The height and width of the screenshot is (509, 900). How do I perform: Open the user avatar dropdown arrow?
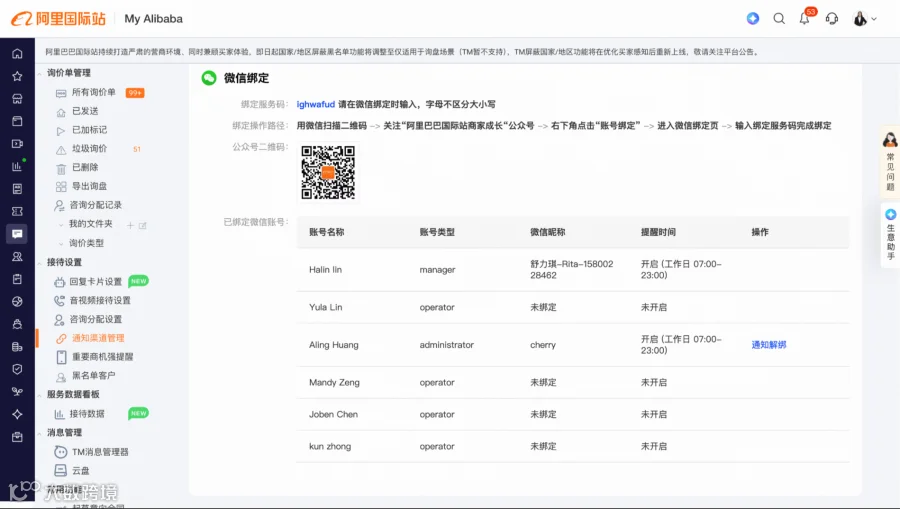click(874, 19)
